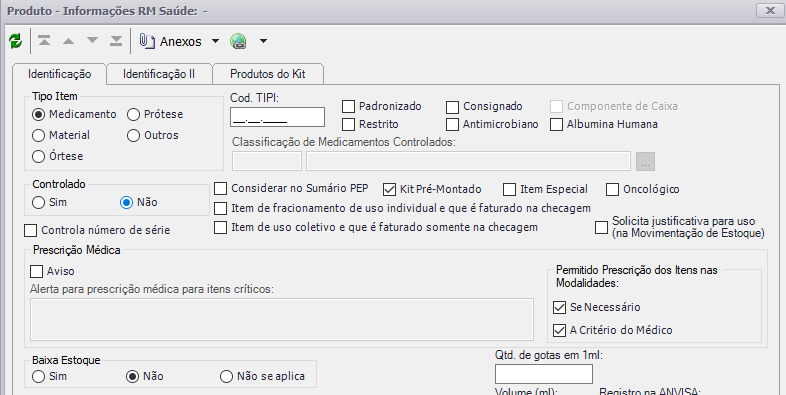The width and height of the screenshot is (786, 395).
Task: Click the Cod. TIPI input field
Action: click(277, 117)
